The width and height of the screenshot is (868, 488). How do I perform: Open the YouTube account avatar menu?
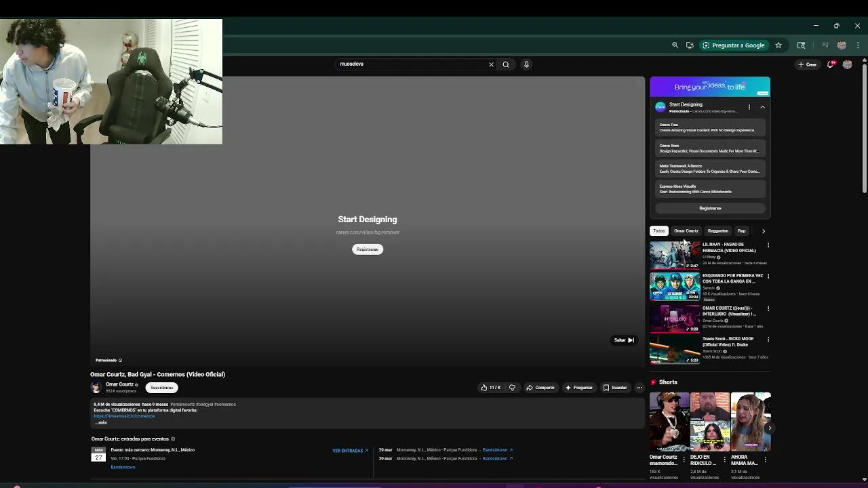tap(847, 64)
